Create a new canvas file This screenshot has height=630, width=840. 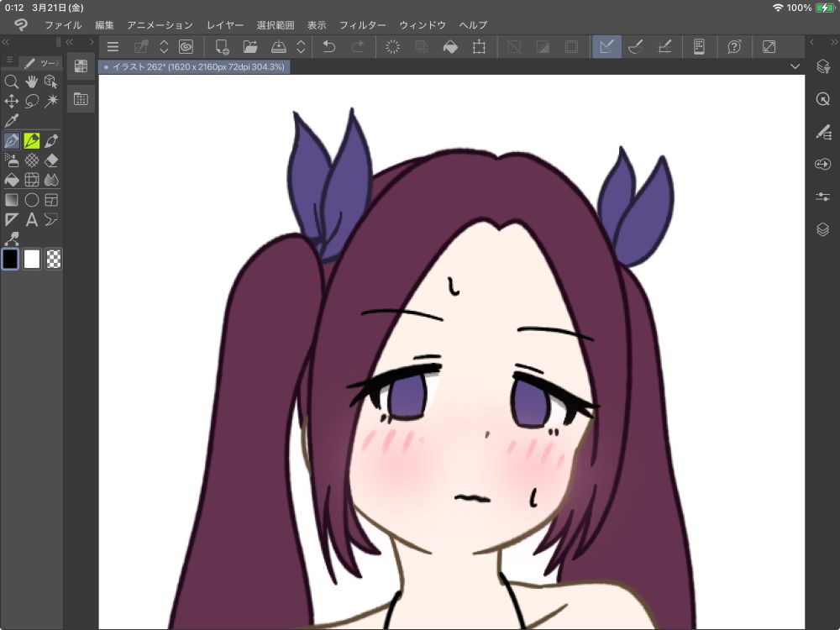tap(222, 46)
